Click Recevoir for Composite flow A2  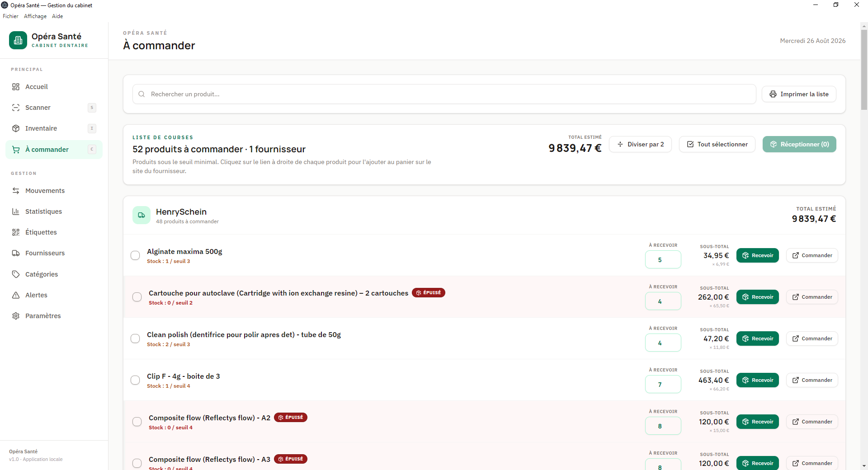[758, 422]
